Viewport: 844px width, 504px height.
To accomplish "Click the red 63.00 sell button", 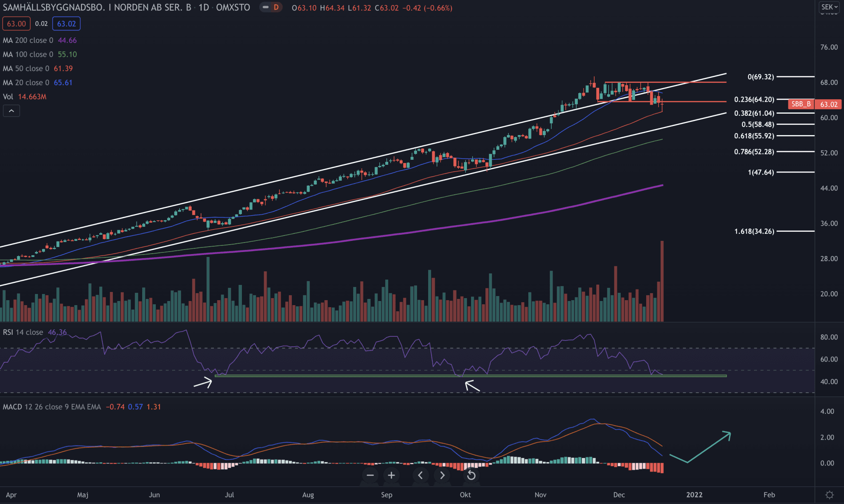I will click(16, 24).
